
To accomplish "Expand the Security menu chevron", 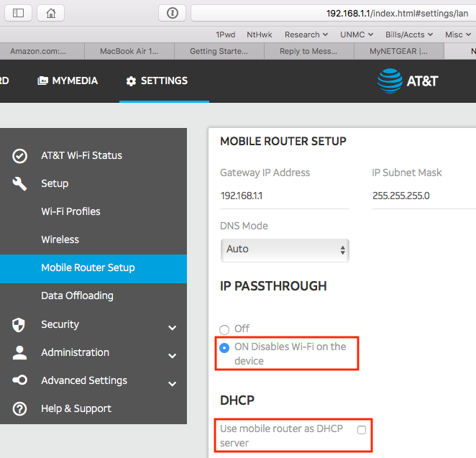I will [x=172, y=328].
